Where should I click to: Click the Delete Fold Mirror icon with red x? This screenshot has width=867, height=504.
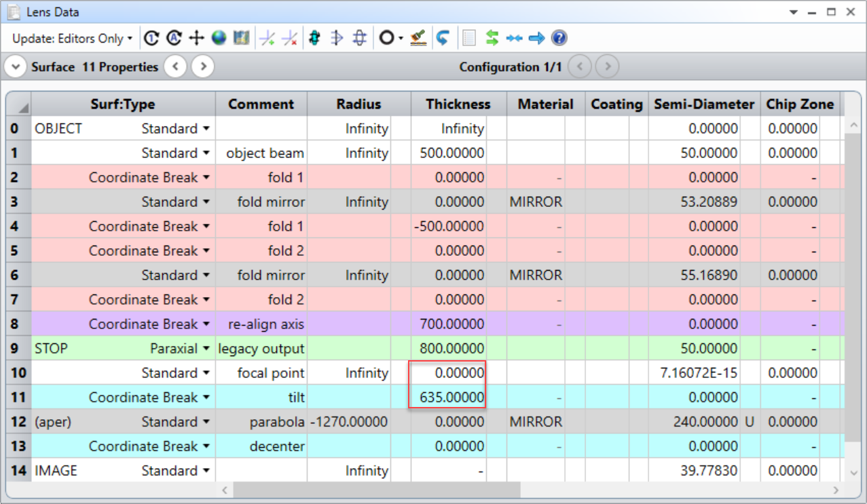click(290, 39)
